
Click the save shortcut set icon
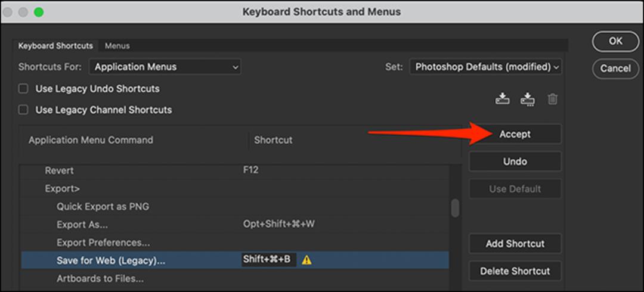502,98
